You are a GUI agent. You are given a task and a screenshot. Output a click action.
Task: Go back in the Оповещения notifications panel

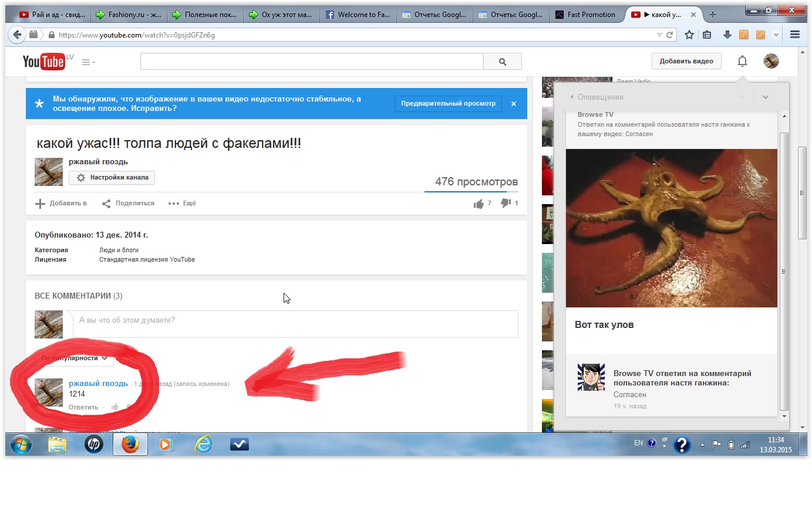point(572,97)
